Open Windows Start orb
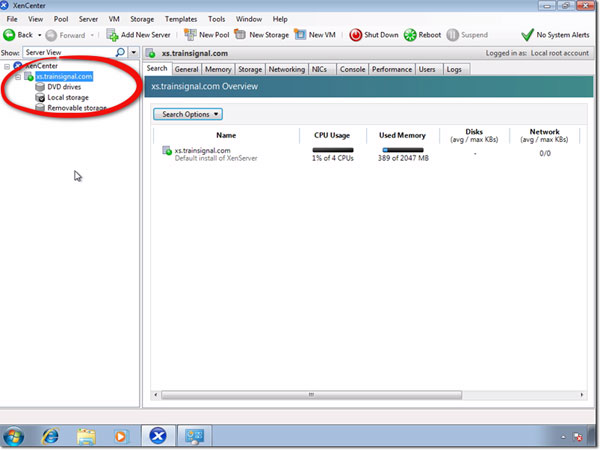The image size is (600, 450). [x=13, y=436]
